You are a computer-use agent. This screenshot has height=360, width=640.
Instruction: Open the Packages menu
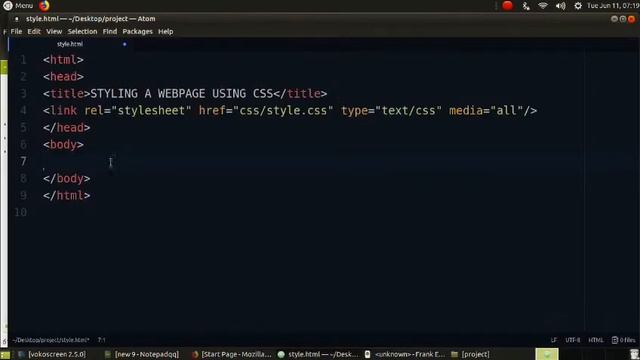pyautogui.click(x=138, y=31)
